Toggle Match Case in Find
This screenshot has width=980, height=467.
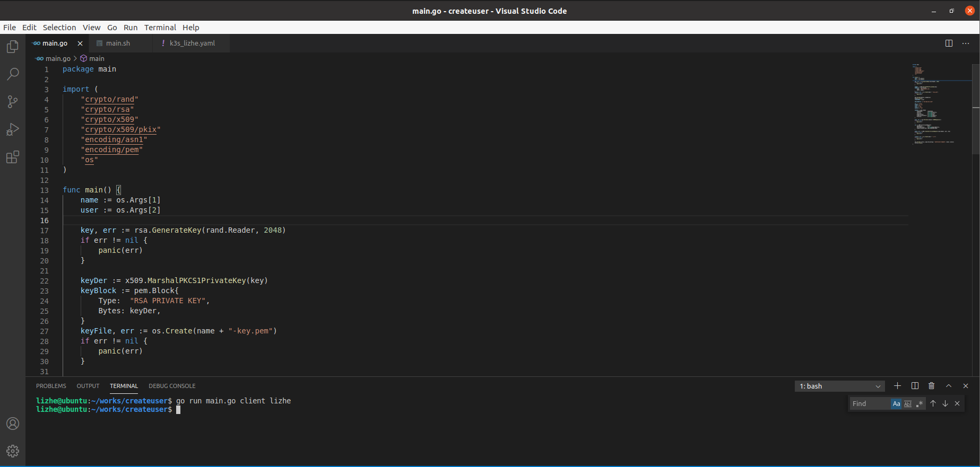point(896,404)
